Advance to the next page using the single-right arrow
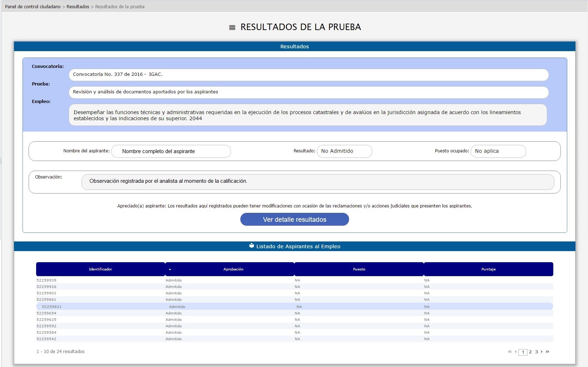588x367 pixels. [x=542, y=352]
